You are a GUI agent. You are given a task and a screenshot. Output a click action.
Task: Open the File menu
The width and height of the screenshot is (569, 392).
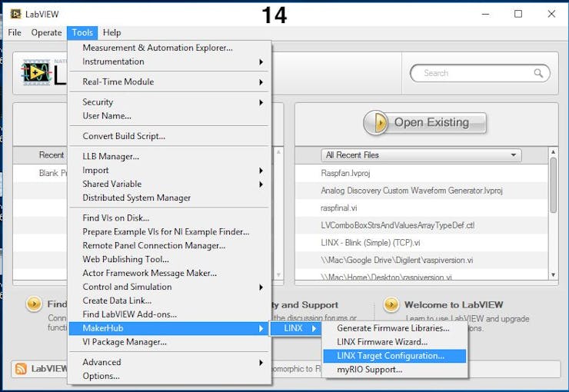click(x=15, y=32)
